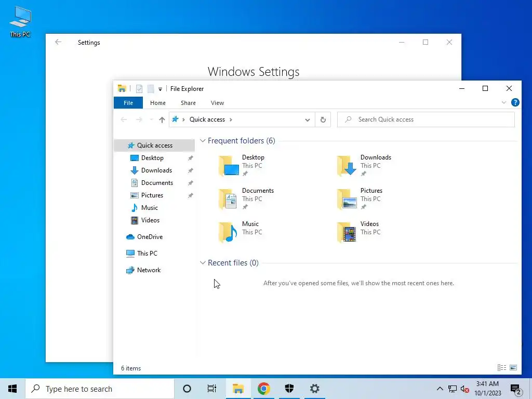Image resolution: width=532 pixels, height=399 pixels.
Task: Switch to the Home ribbon tab
Action: pyautogui.click(x=158, y=103)
